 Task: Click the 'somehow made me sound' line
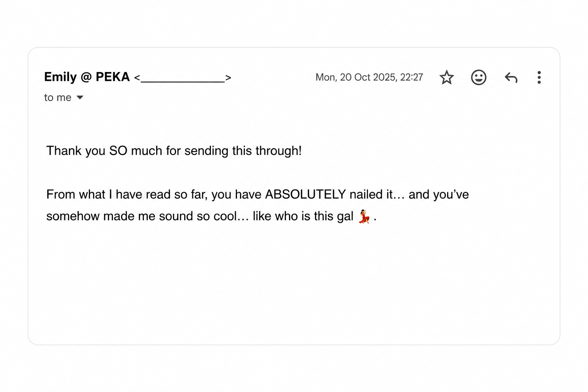tap(211, 216)
